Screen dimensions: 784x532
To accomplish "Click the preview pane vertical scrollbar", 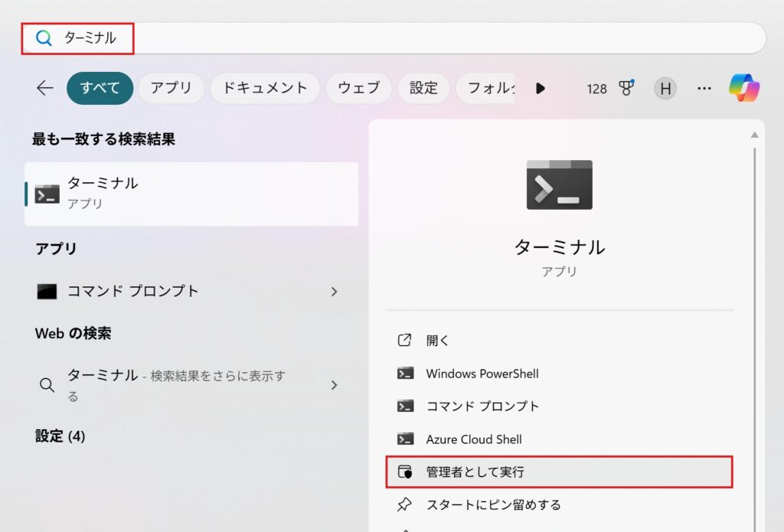I will [x=754, y=340].
